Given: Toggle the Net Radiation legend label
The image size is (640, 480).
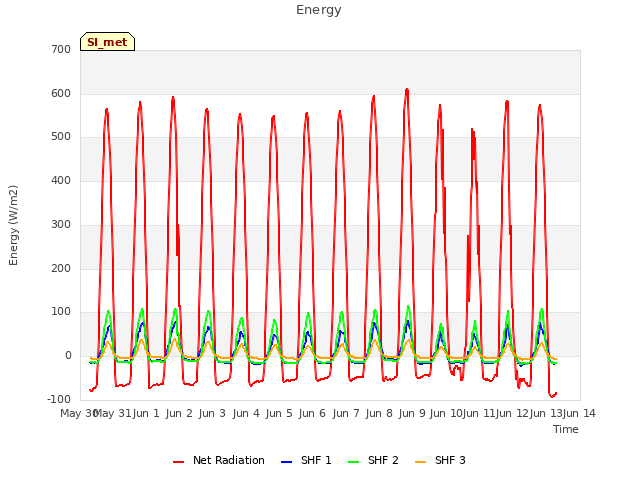Looking at the screenshot, I should point(229,460).
